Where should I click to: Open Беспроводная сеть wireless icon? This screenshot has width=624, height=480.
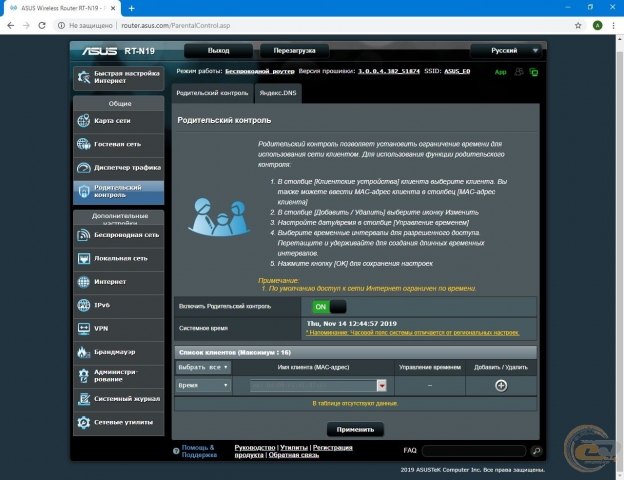[84, 235]
